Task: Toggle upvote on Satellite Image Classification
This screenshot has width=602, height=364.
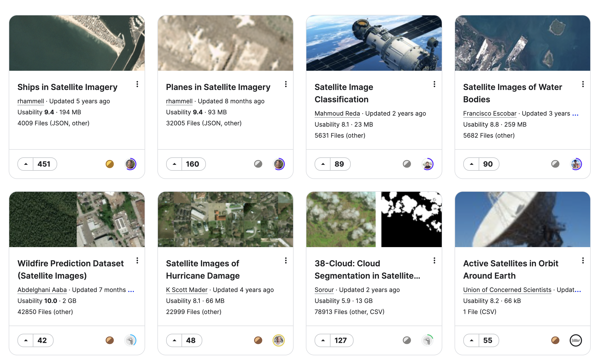Action: (x=323, y=164)
